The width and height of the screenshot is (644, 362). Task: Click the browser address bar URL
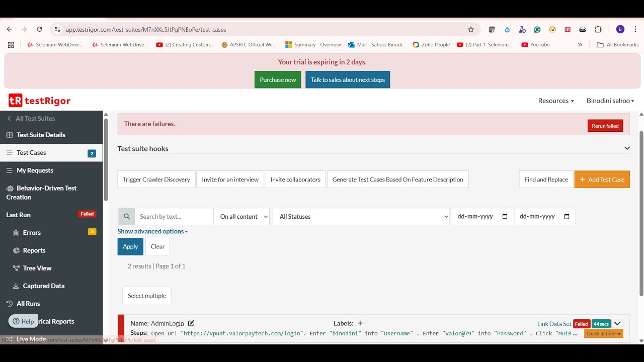(146, 30)
